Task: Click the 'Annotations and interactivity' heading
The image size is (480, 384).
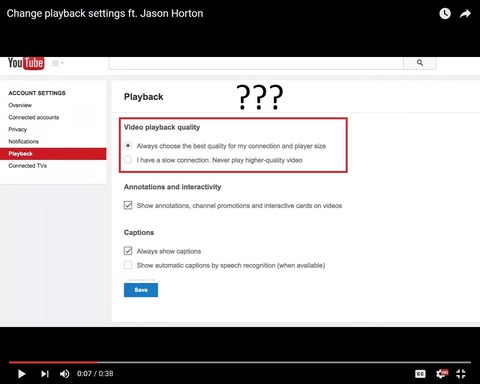Action: [172, 187]
